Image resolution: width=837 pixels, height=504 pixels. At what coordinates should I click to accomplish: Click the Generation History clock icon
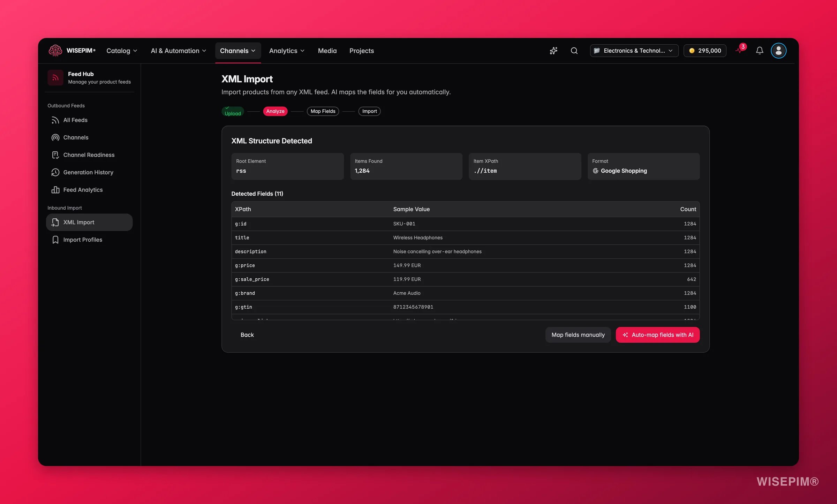pyautogui.click(x=55, y=173)
